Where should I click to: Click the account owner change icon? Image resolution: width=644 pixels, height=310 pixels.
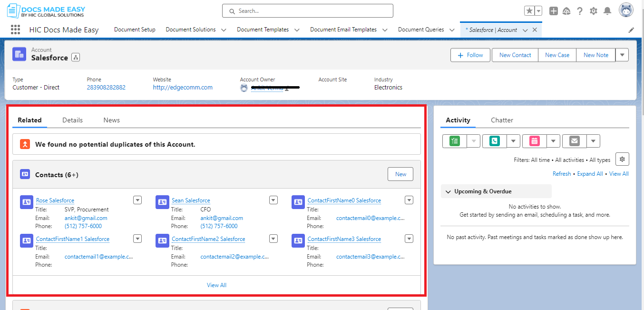tap(286, 88)
